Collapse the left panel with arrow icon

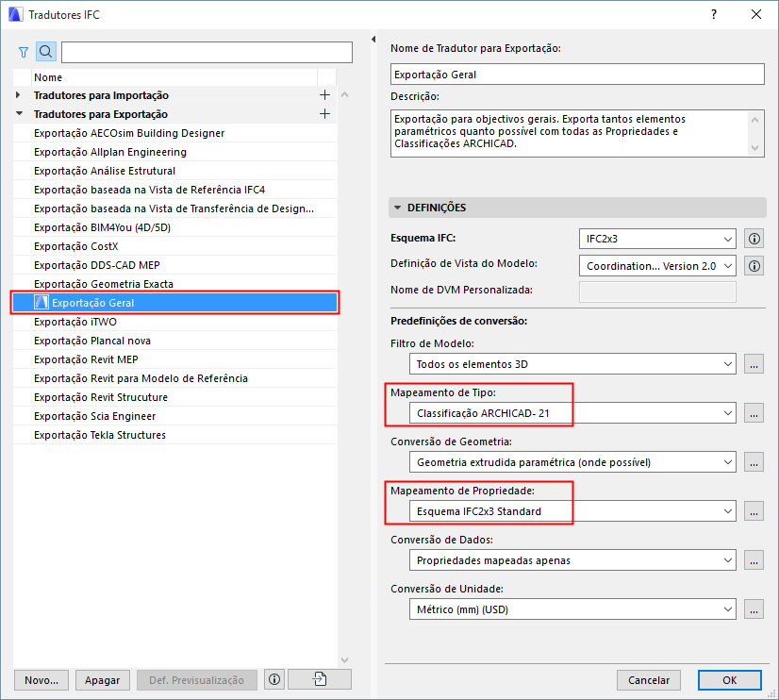coord(373,40)
